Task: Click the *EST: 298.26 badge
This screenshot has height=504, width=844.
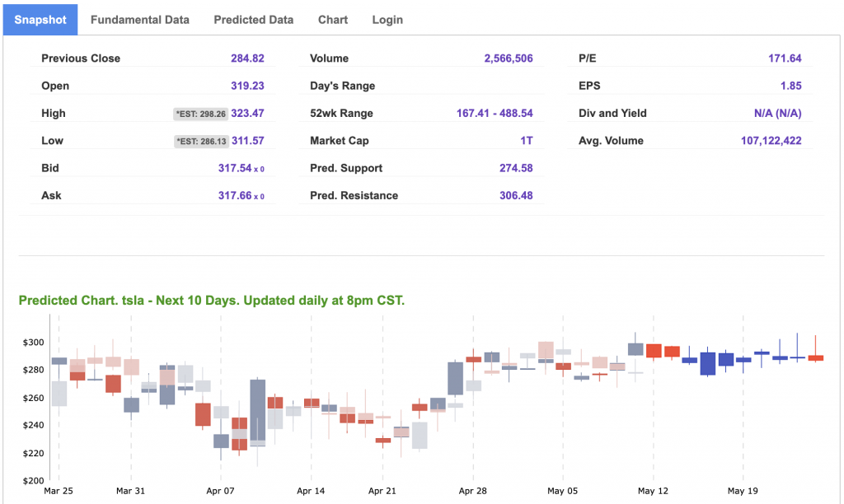Action: 201,114
